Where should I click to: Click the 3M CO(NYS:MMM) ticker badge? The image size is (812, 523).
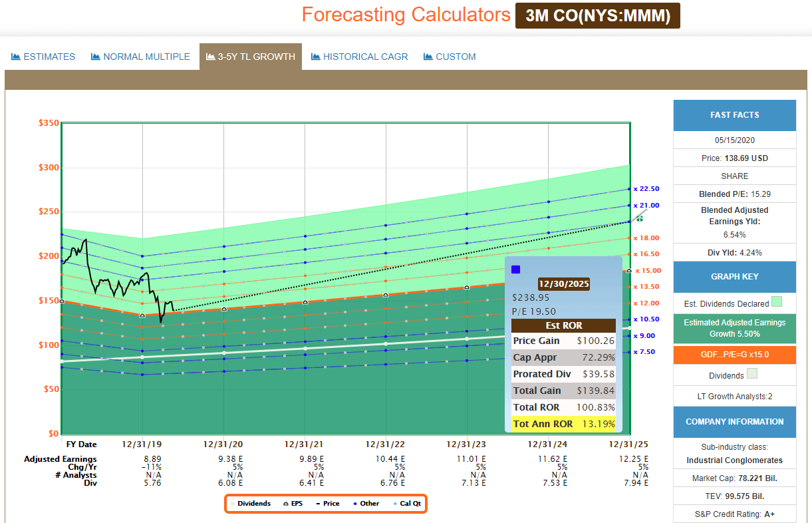point(597,16)
